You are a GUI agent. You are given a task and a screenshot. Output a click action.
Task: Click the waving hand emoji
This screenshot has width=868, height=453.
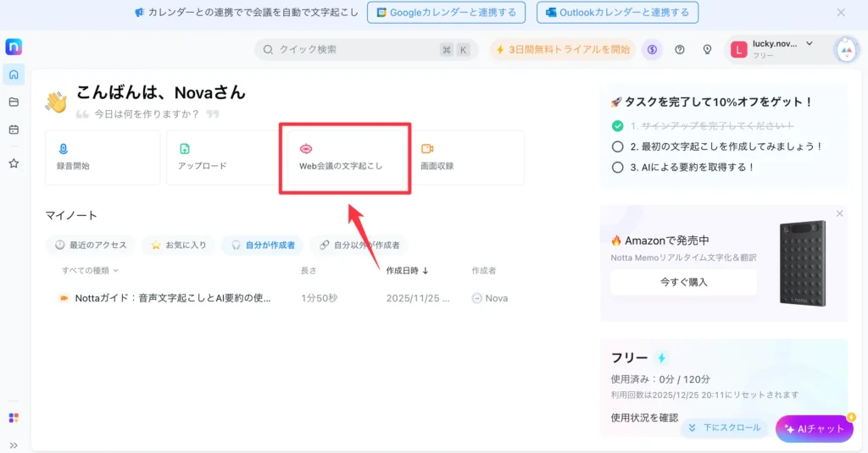(57, 102)
